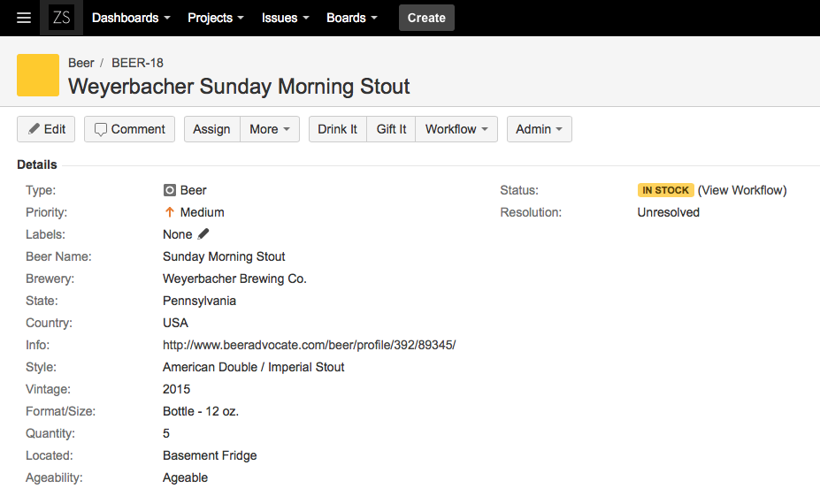
Task: Click the Beer issue type icon
Action: coord(170,190)
